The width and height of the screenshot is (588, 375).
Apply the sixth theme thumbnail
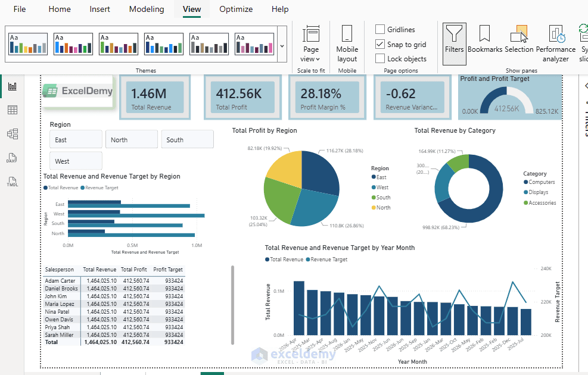[x=254, y=44]
